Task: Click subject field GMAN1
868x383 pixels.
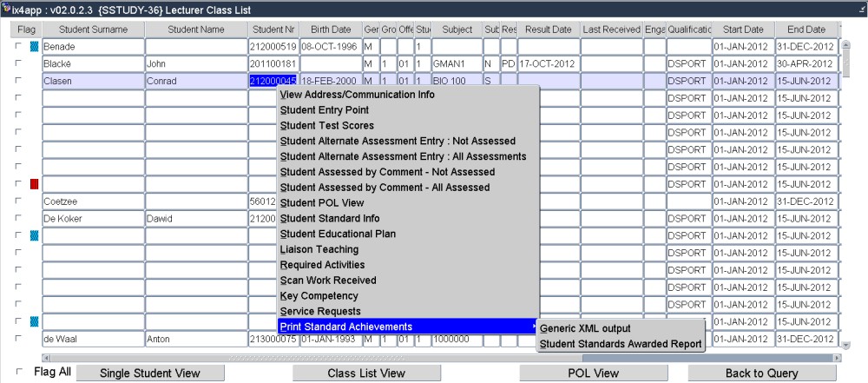Action: (x=457, y=63)
